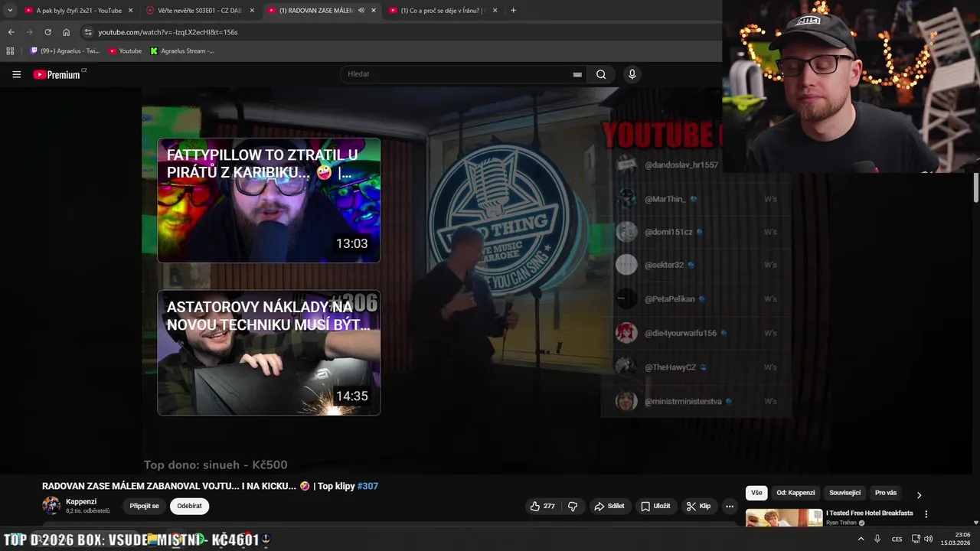Viewport: 980px width, 551px height.
Task: Open 'I Tested Free Hotel Breakfasts' title link
Action: pos(870,514)
